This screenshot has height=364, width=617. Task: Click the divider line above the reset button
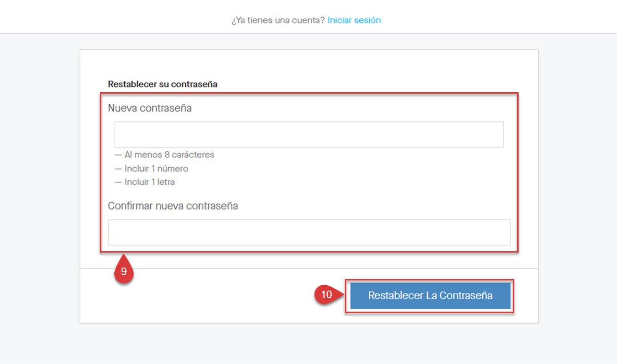click(308, 267)
